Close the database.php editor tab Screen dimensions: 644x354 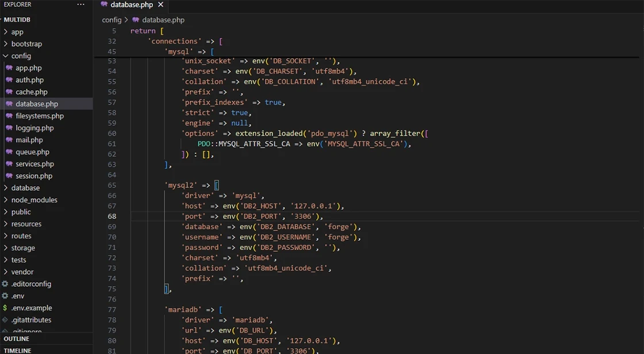point(160,5)
